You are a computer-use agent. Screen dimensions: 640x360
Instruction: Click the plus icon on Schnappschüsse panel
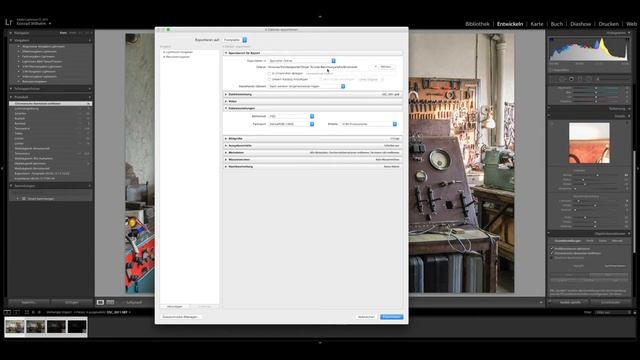(x=90, y=89)
